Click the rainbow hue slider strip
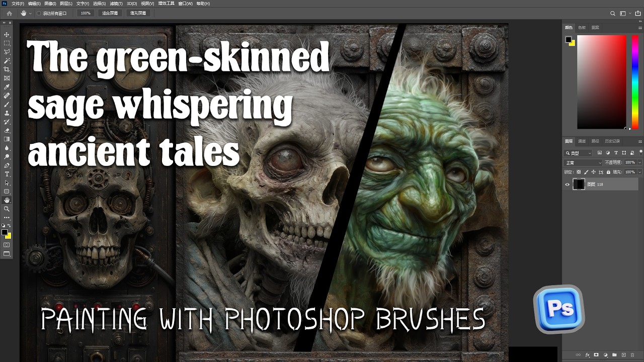 (635, 82)
